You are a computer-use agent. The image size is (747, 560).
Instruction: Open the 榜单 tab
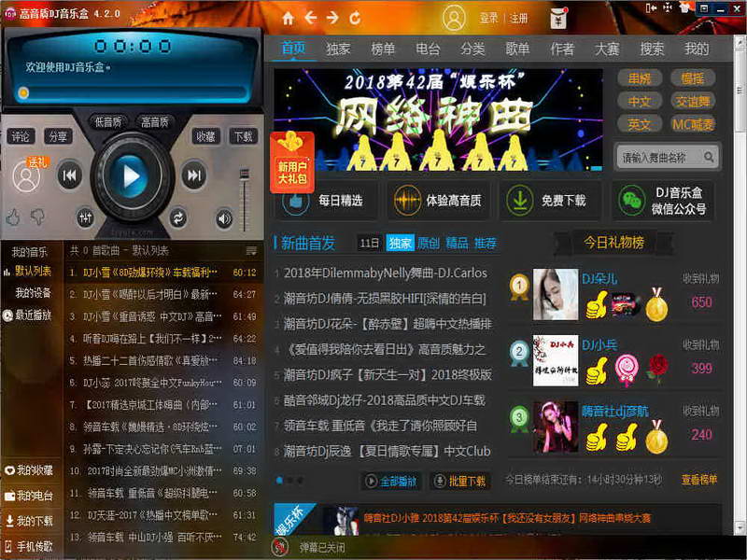(x=383, y=49)
